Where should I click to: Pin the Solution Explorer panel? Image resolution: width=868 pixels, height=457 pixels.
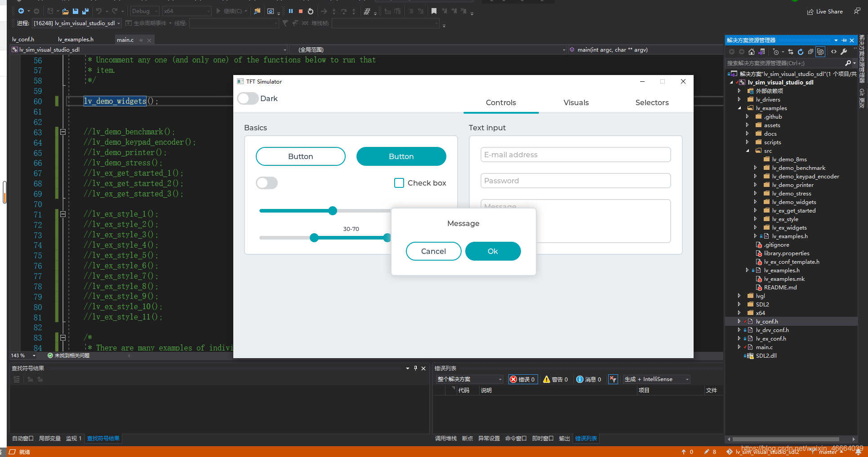[x=844, y=40]
